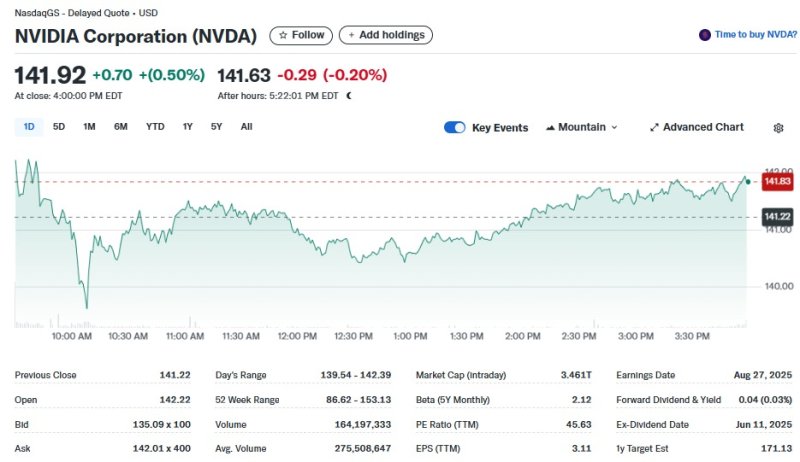The width and height of the screenshot is (800, 462).
Task: Click the 10:00 AM axis label
Action: pos(71,337)
